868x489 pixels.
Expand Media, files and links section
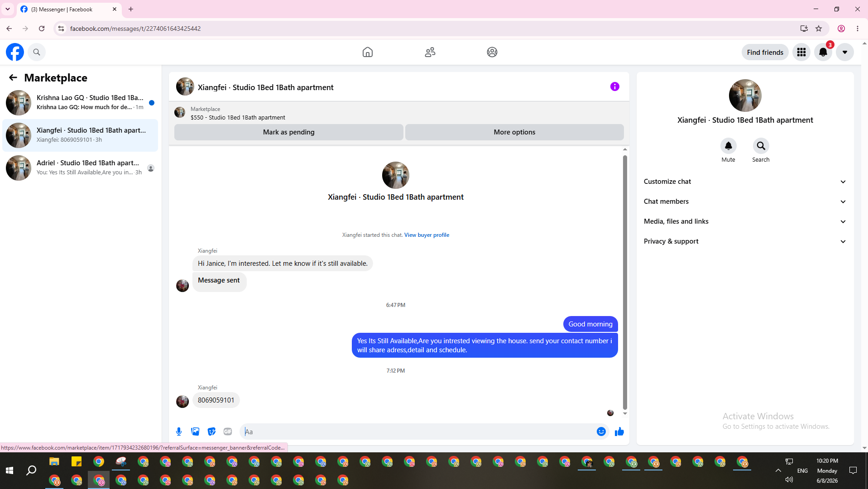745,221
